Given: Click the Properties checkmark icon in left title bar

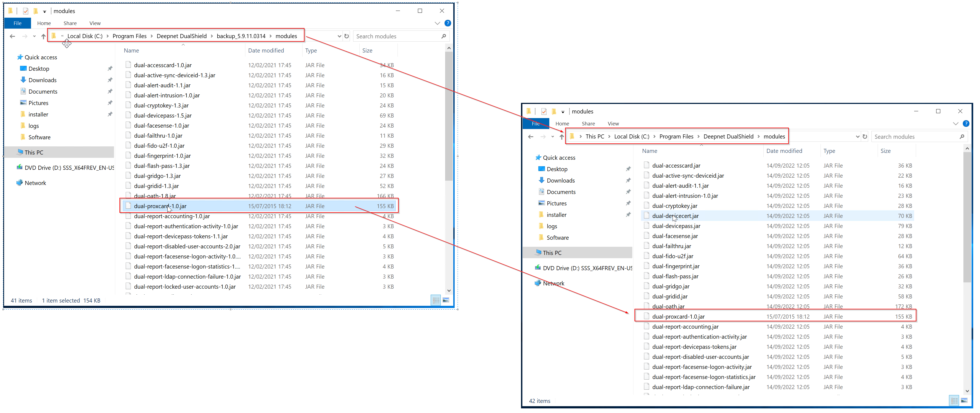Looking at the screenshot, I should 26,11.
